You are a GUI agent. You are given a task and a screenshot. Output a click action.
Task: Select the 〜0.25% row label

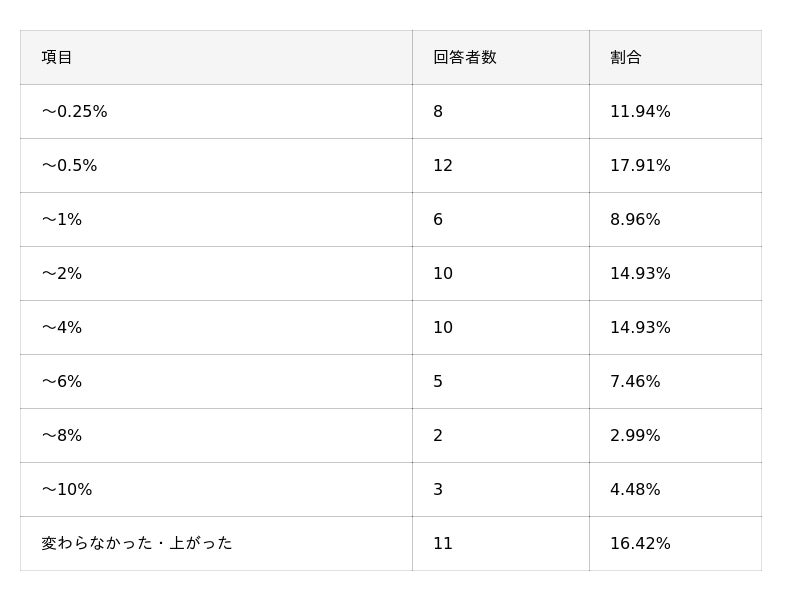click(74, 112)
